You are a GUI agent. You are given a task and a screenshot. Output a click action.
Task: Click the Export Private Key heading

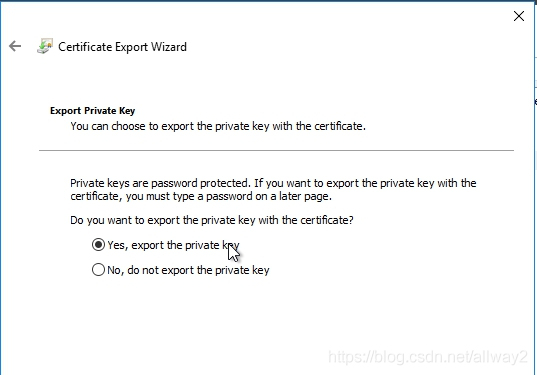[x=92, y=111]
